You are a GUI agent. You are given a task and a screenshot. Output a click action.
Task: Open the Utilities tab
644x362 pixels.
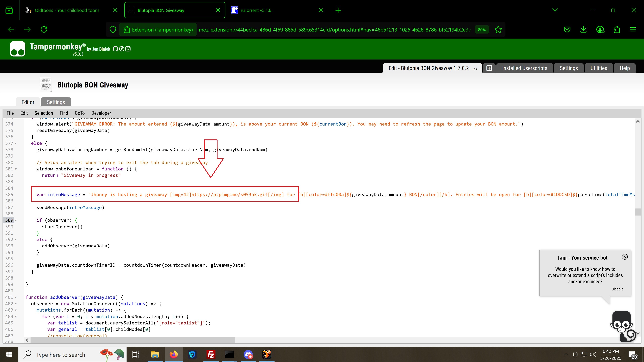599,68
